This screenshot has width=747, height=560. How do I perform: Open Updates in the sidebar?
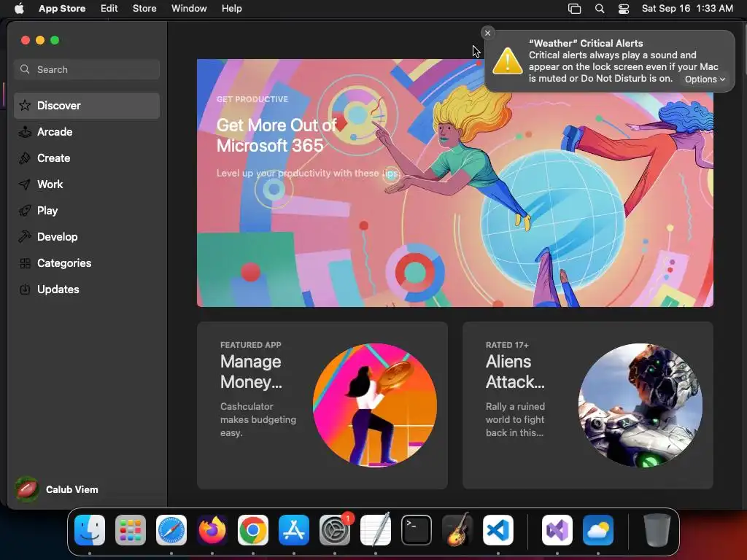87,289
